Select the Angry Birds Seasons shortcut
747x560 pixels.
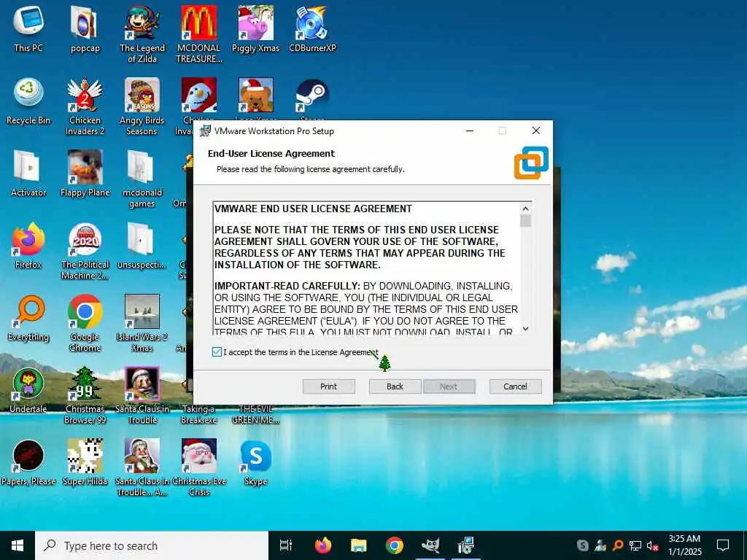(x=142, y=106)
